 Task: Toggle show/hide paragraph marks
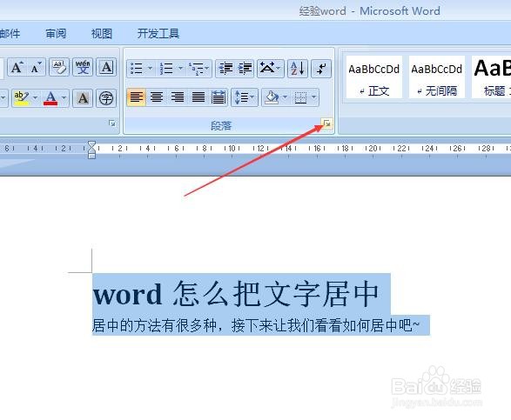pyautogui.click(x=321, y=69)
